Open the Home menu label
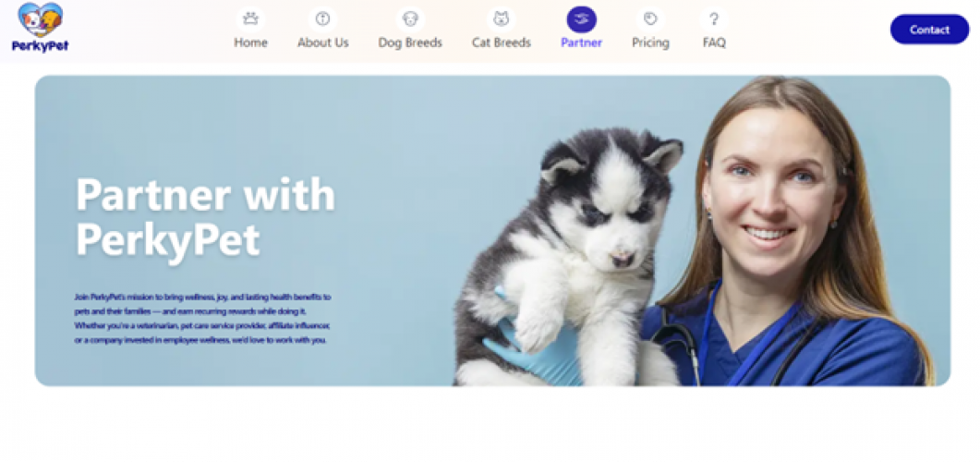 pyautogui.click(x=250, y=43)
